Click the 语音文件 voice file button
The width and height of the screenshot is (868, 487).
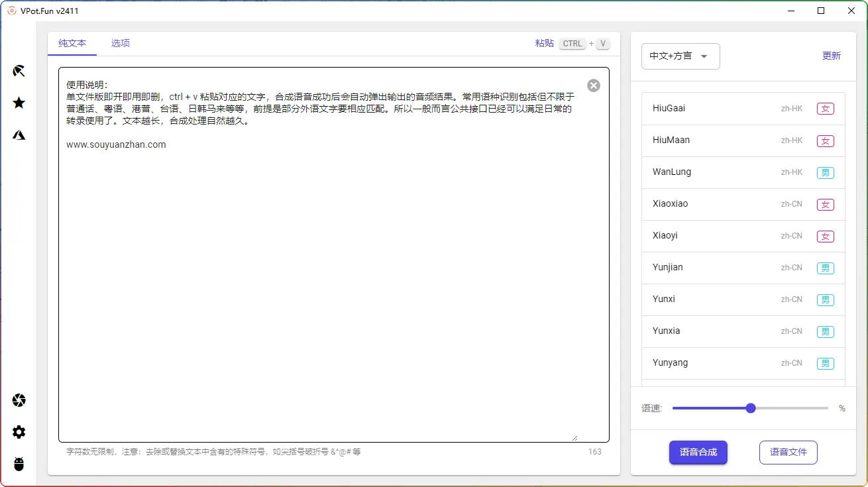(788, 452)
